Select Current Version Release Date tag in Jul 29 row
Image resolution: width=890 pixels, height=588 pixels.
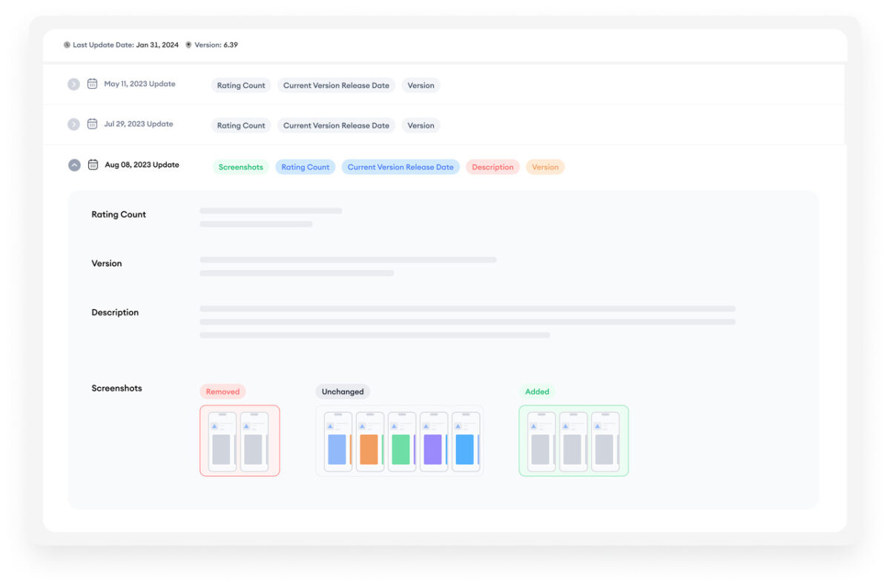[x=336, y=125]
